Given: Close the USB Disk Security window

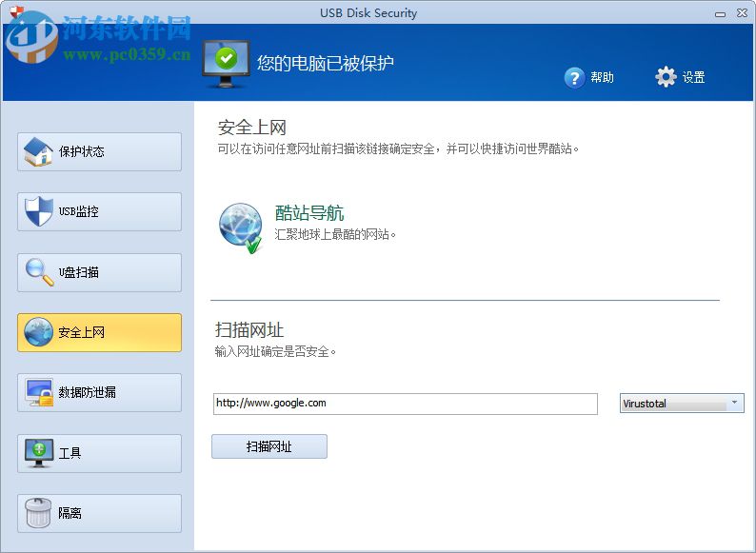Looking at the screenshot, I should 742,13.
